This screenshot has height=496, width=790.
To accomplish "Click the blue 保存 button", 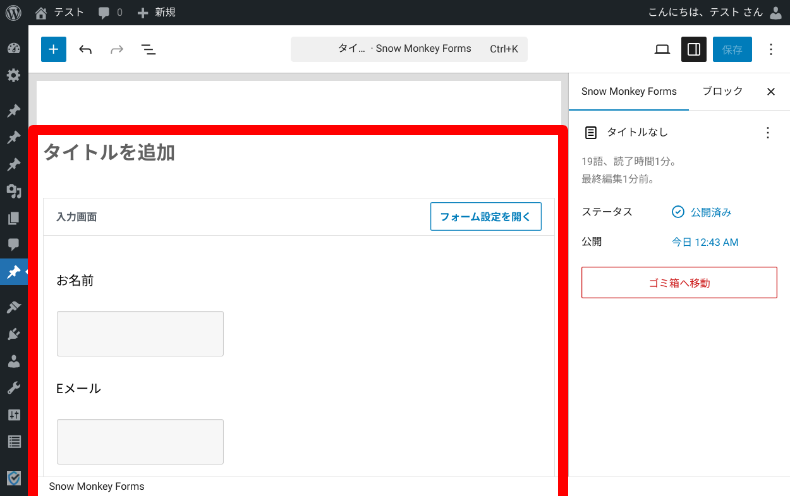I will pyautogui.click(x=732, y=49).
